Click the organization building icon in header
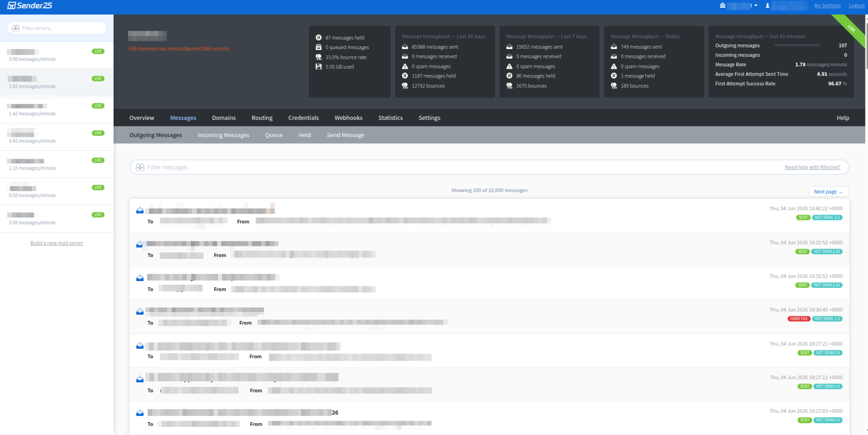The width and height of the screenshot is (868, 435). [722, 6]
